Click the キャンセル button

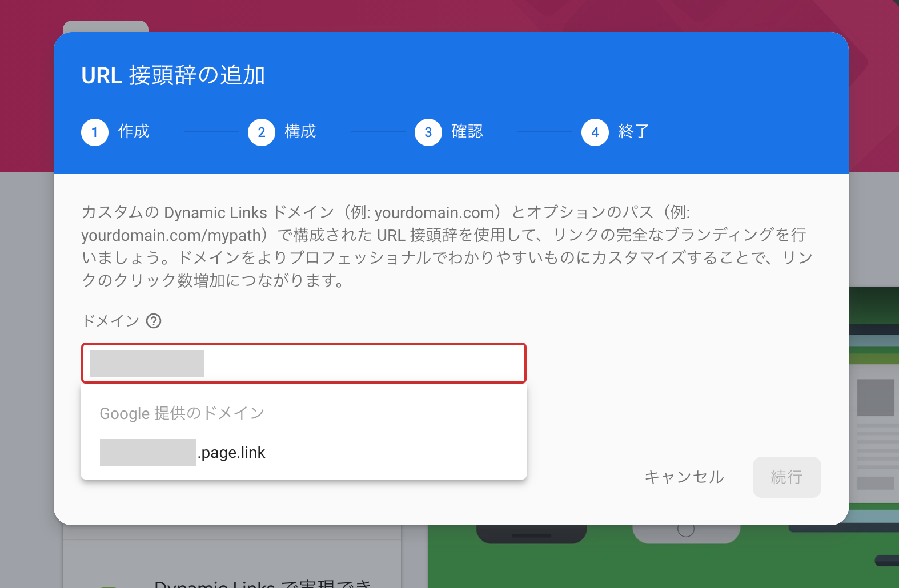tap(684, 477)
